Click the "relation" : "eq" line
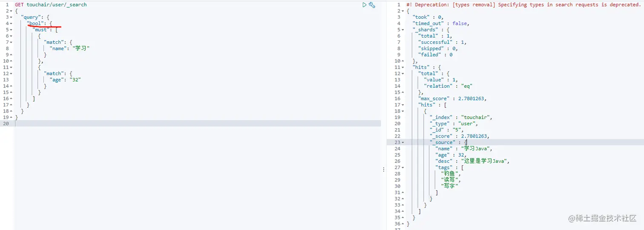 pyautogui.click(x=448, y=86)
